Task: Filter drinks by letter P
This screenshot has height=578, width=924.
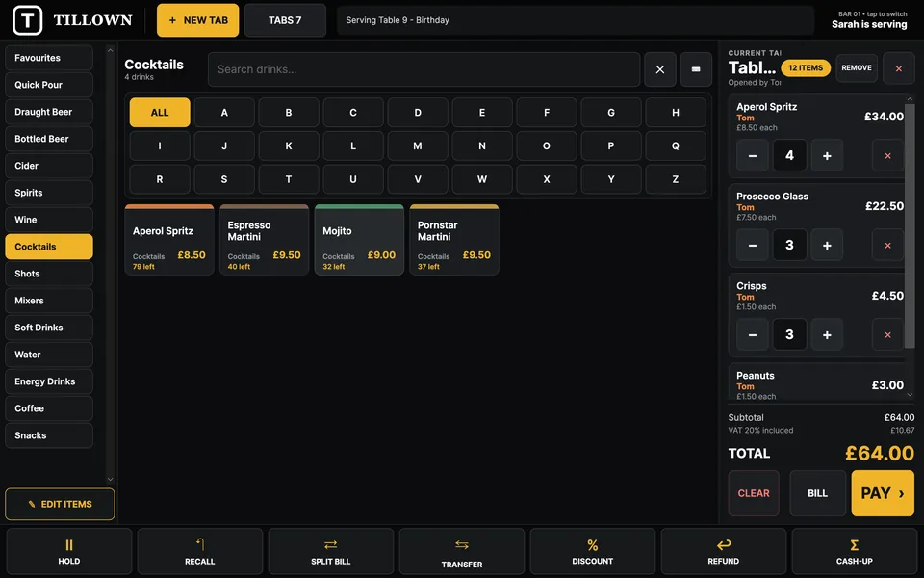Action: tap(611, 145)
